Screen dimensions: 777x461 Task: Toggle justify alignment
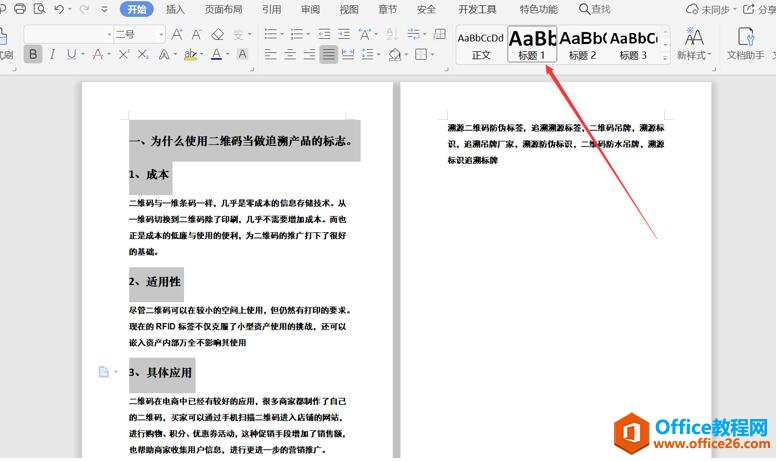(328, 54)
